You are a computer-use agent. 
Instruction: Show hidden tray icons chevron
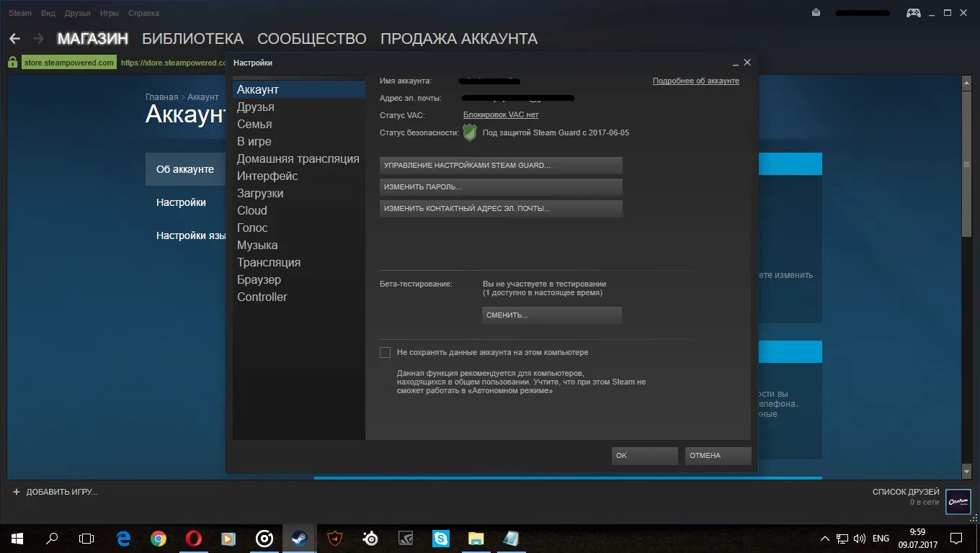coord(825,539)
